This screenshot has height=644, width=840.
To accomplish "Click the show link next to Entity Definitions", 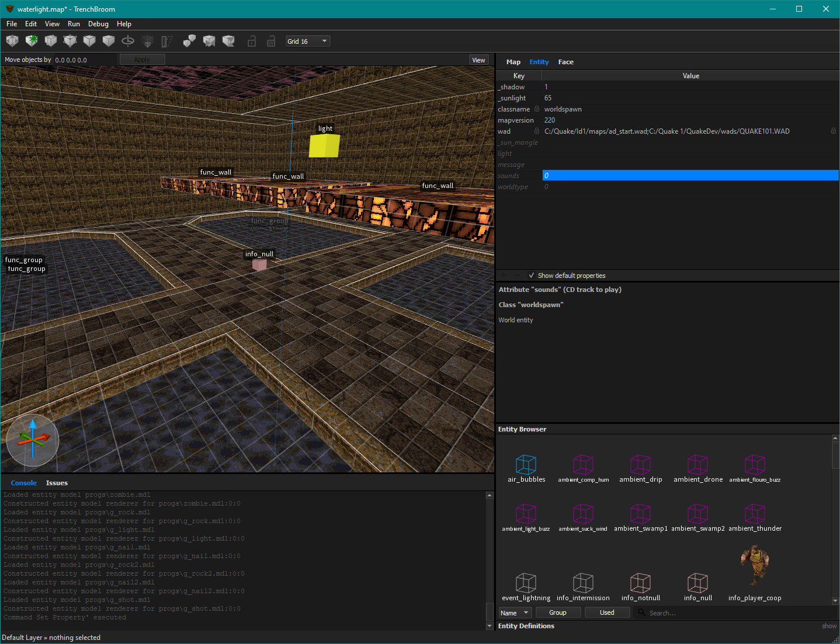I will (x=828, y=625).
